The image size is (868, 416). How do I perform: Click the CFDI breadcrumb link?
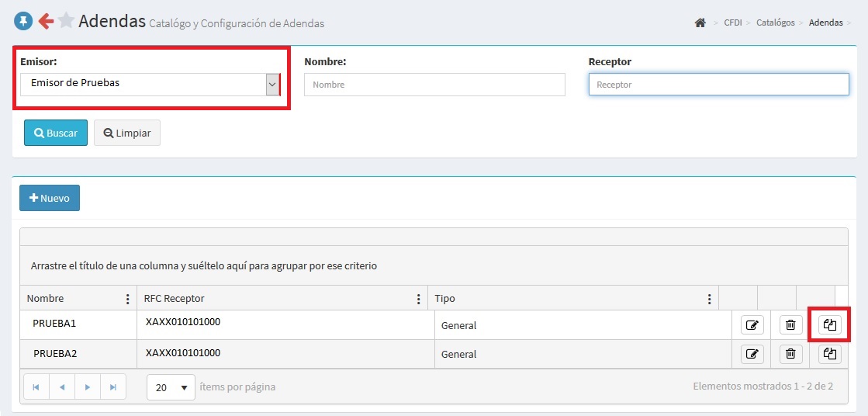[x=733, y=23]
